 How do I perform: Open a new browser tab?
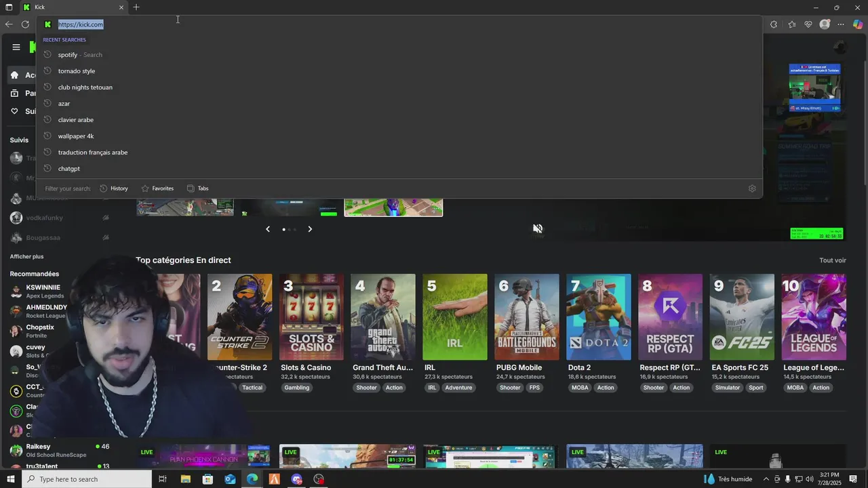point(136,7)
